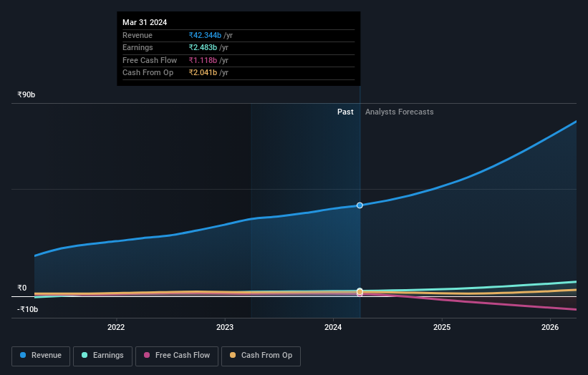Screen dimensions: 588x375
Task: Click the 2022 x-axis label
Action: (116, 327)
